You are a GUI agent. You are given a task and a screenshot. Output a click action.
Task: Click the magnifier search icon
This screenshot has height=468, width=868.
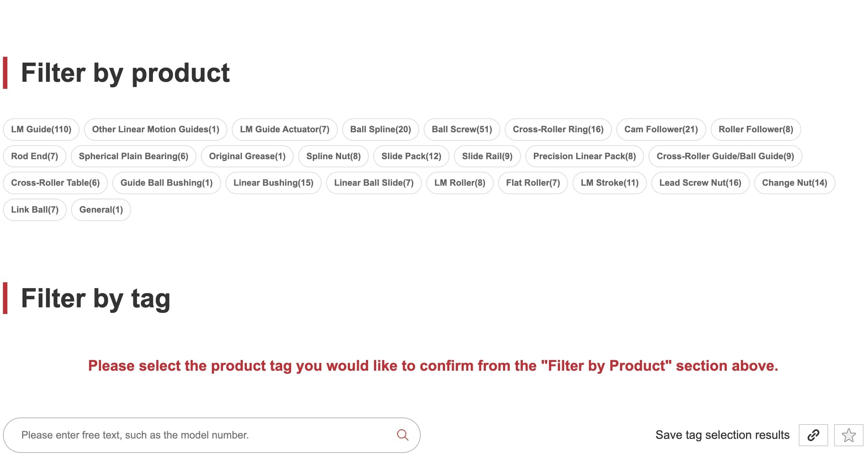[402, 435]
